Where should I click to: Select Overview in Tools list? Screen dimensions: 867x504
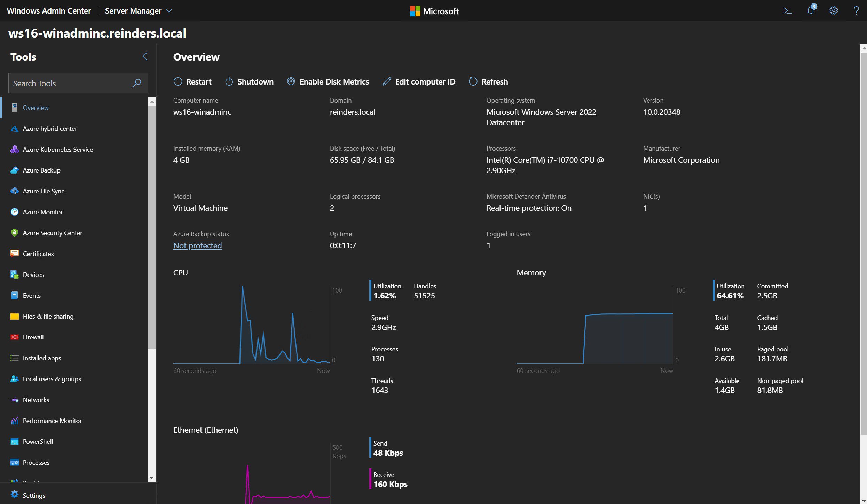[x=74, y=107]
